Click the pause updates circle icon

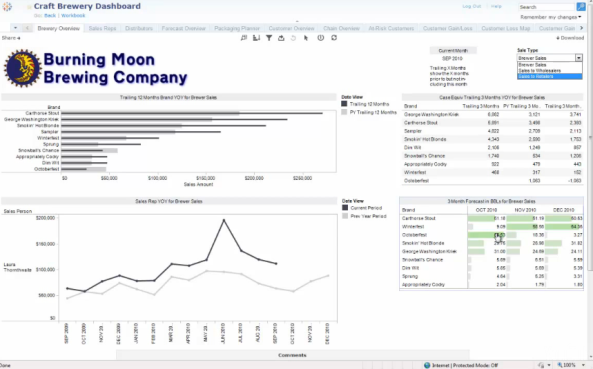point(321,38)
